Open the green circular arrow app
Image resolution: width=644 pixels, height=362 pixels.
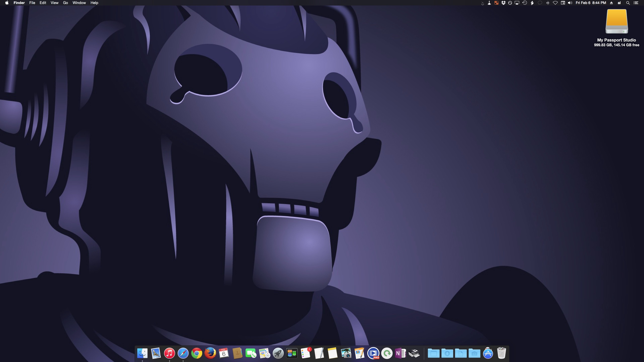[387, 353]
